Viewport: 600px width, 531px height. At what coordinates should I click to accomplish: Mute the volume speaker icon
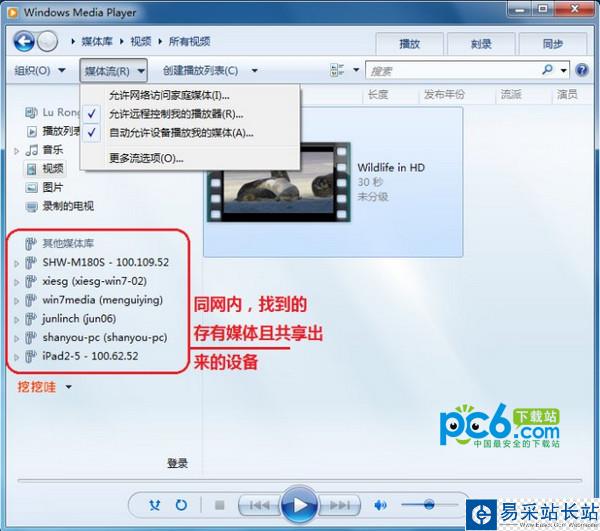(380, 505)
